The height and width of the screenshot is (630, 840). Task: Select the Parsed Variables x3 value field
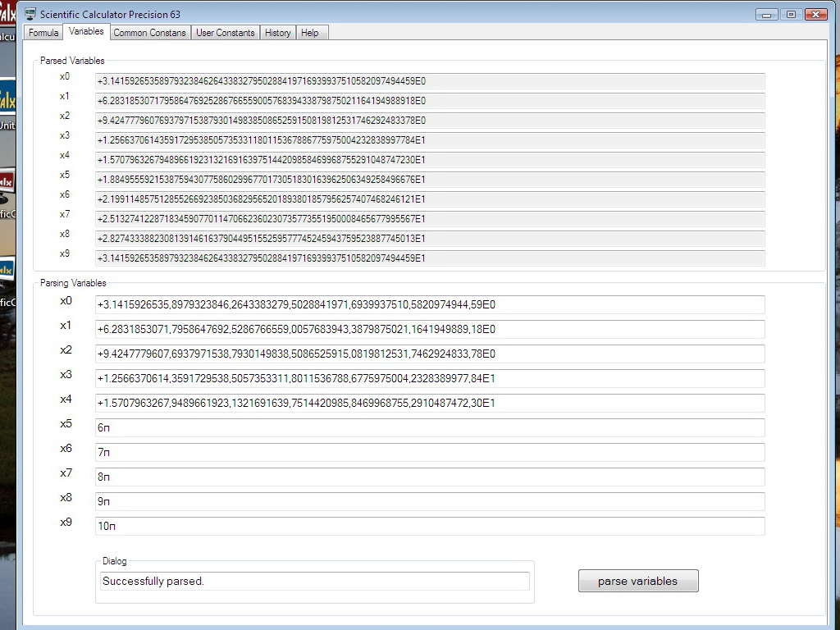tap(430, 140)
